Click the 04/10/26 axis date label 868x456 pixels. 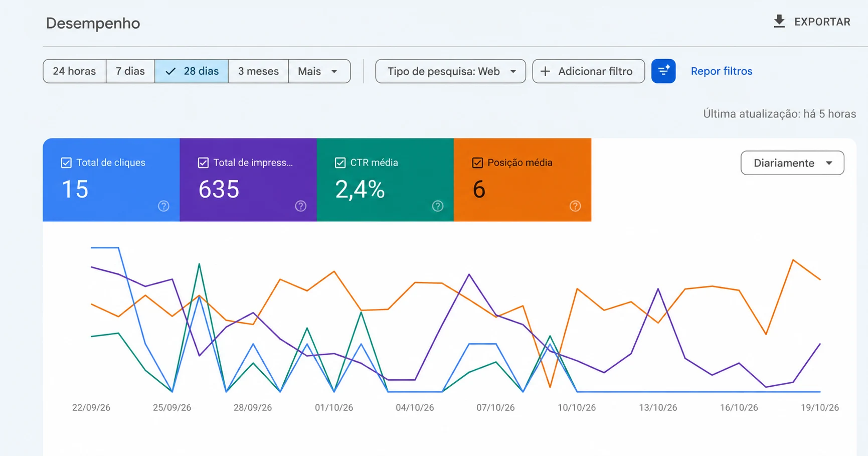415,407
